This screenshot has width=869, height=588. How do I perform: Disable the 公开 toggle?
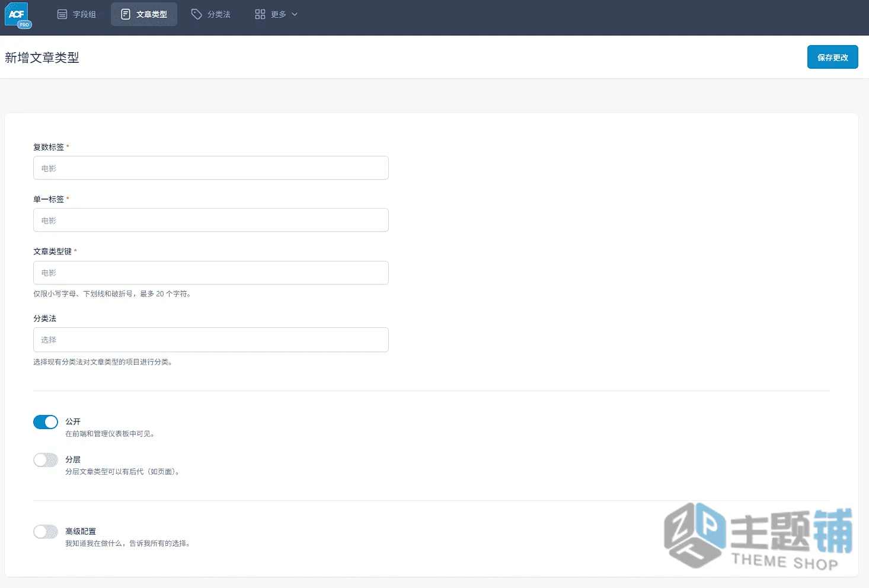[46, 422]
